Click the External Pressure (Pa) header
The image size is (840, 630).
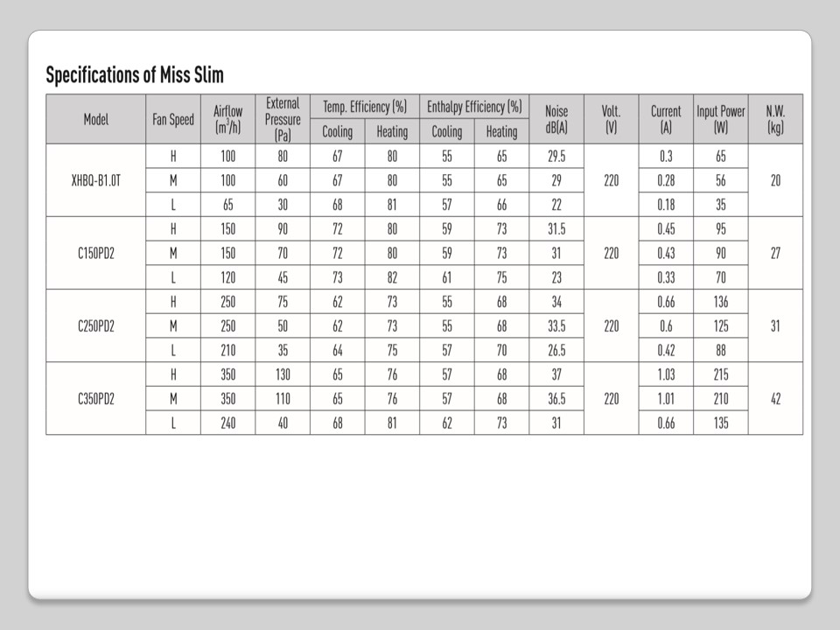(x=283, y=119)
